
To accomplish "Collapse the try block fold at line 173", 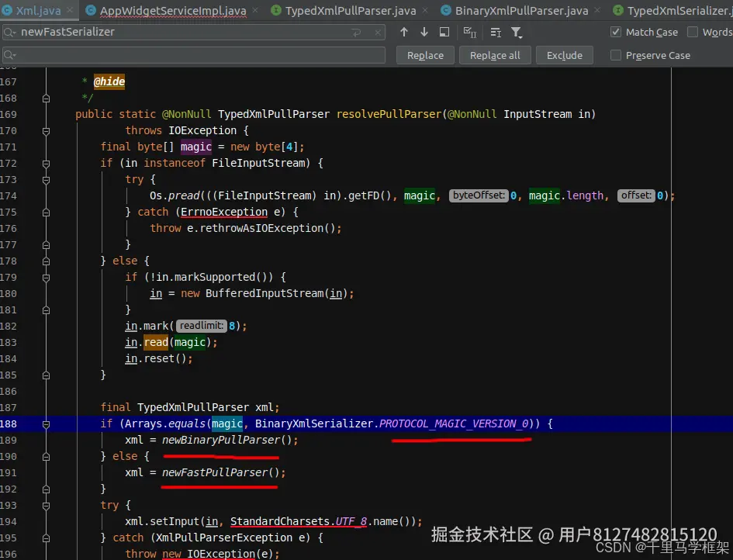I will 46,180.
